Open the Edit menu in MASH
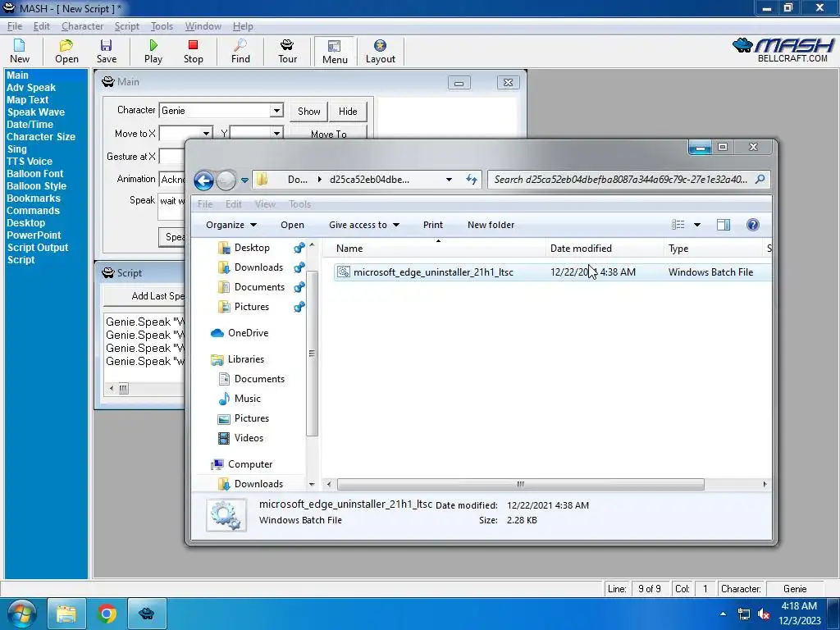The image size is (840, 630). coord(41,26)
